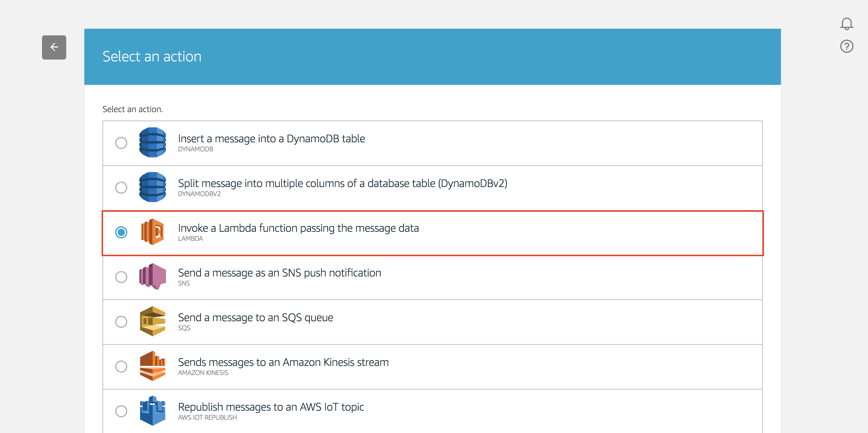Select the SNS push notification radio button
The image size is (868, 433).
coord(121,277)
